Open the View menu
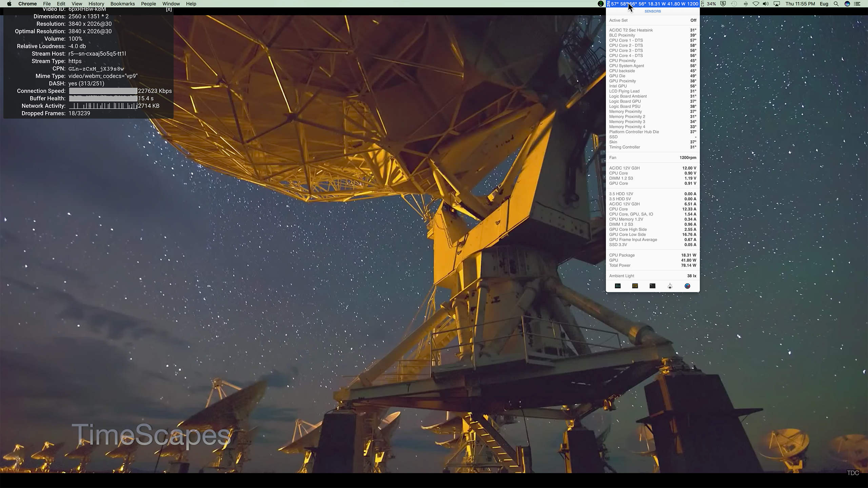Screen dimensions: 868x488 tap(77, 4)
